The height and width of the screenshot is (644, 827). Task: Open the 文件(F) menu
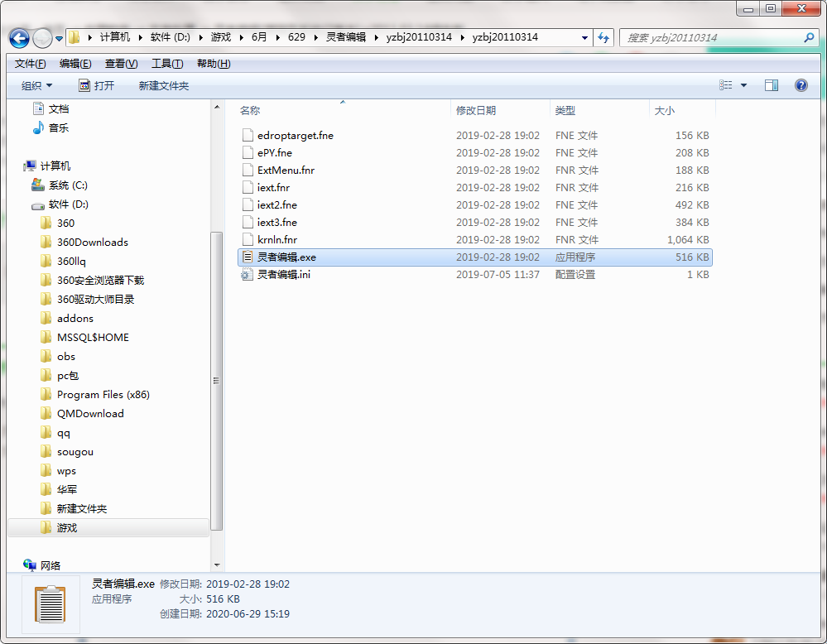tap(30, 63)
